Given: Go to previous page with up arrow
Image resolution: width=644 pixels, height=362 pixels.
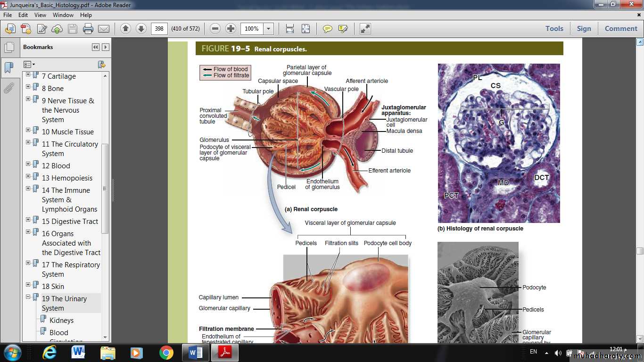Looking at the screenshot, I should pos(125,29).
